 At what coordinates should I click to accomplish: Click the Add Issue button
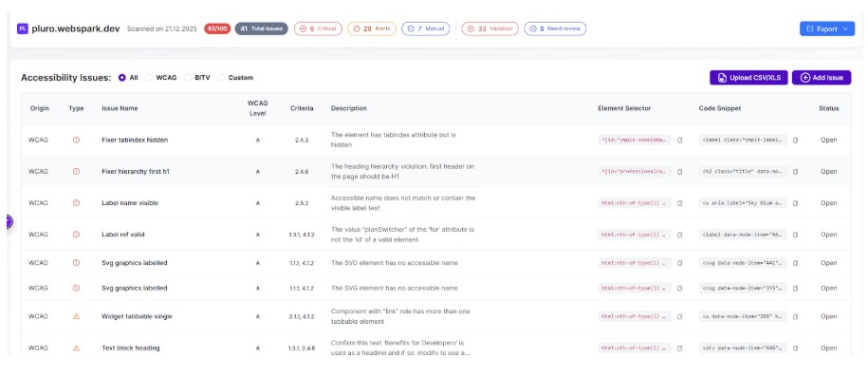click(822, 78)
